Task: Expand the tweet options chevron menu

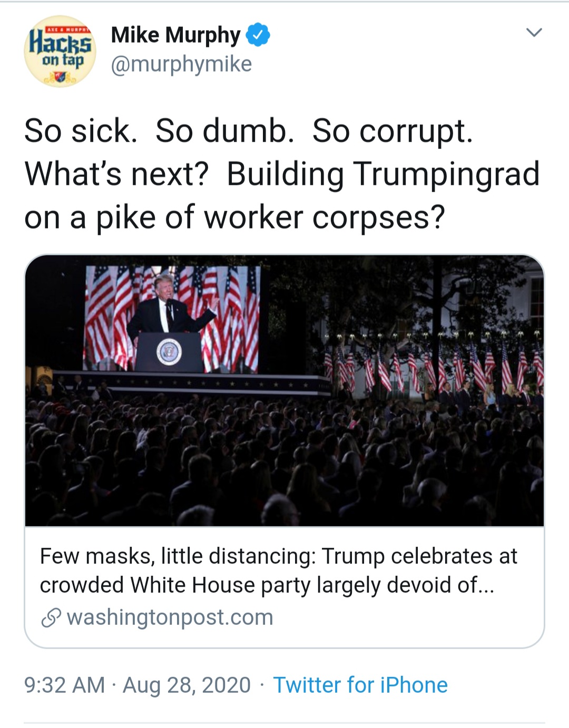Action: point(534,33)
